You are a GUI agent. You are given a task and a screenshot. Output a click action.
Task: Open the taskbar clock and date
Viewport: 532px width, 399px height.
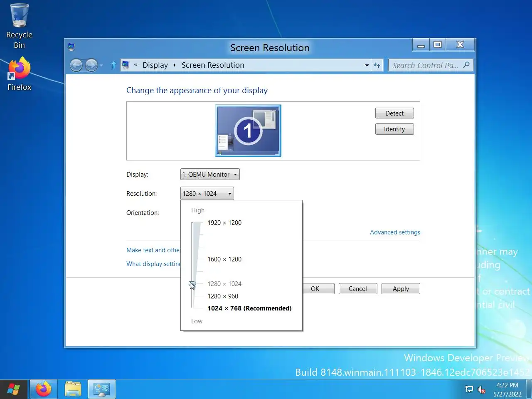(507, 389)
